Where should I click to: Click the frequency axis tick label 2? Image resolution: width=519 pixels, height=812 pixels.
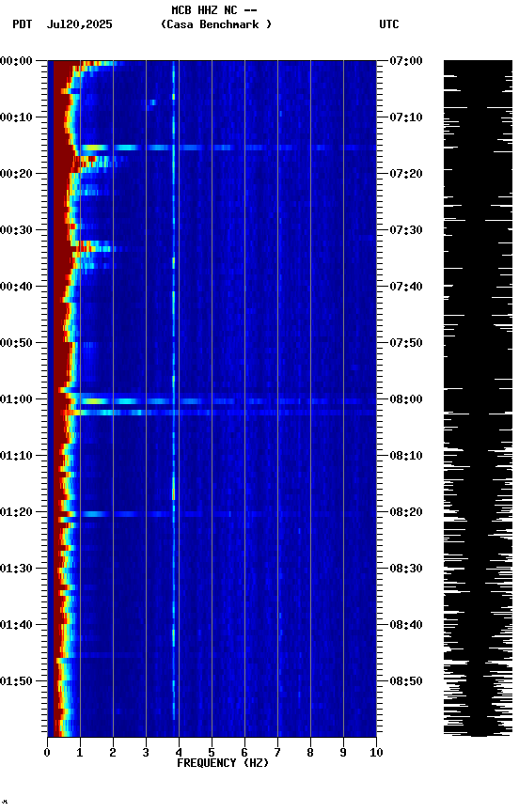[x=113, y=753]
